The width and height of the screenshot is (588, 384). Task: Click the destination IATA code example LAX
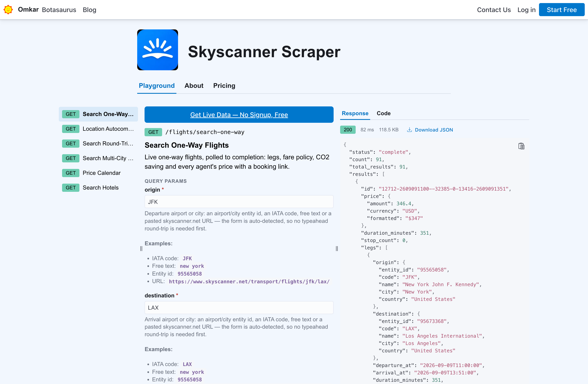point(187,364)
